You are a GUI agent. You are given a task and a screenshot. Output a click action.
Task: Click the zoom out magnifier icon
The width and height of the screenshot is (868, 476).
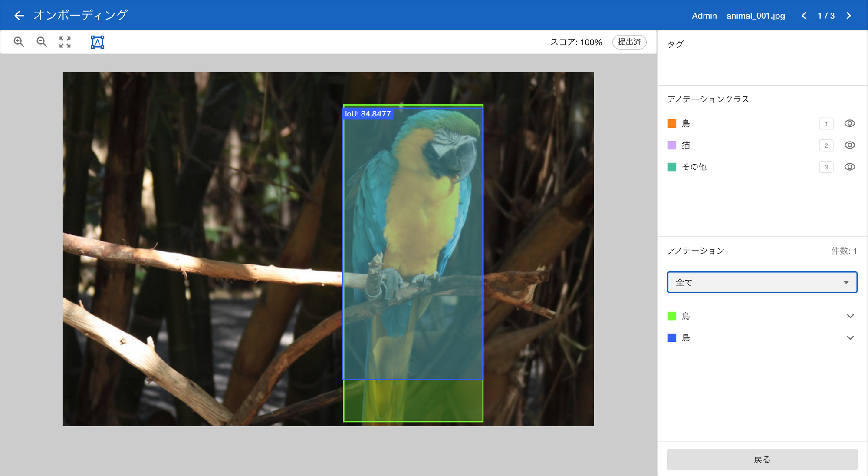point(42,42)
